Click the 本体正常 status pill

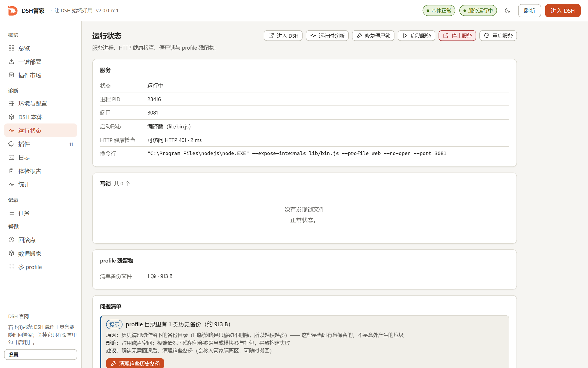439,11
